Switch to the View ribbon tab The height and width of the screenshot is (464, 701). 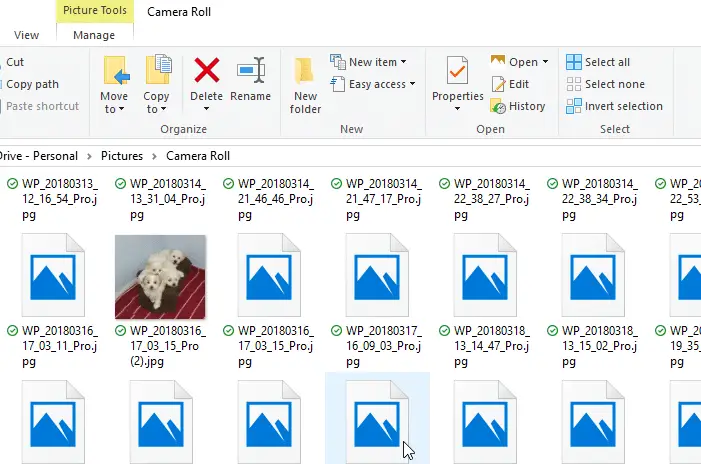tap(26, 35)
